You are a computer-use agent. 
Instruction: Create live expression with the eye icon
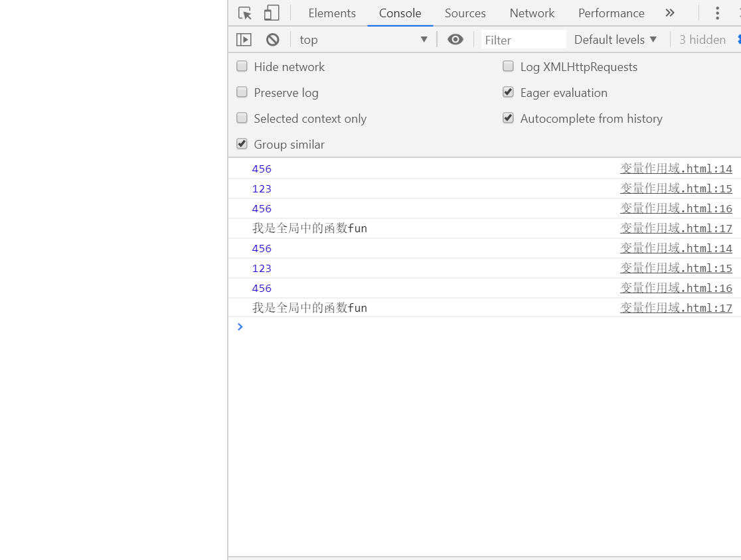click(455, 40)
